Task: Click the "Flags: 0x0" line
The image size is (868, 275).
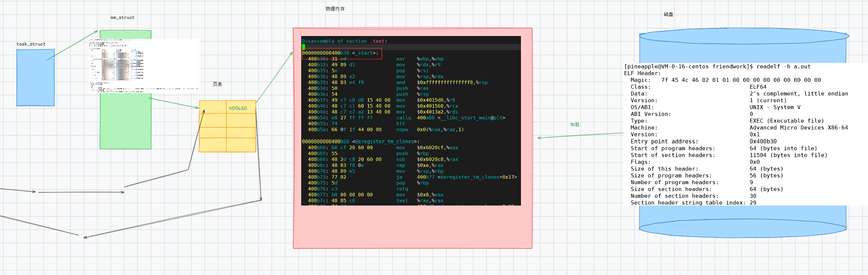Action: point(695,162)
